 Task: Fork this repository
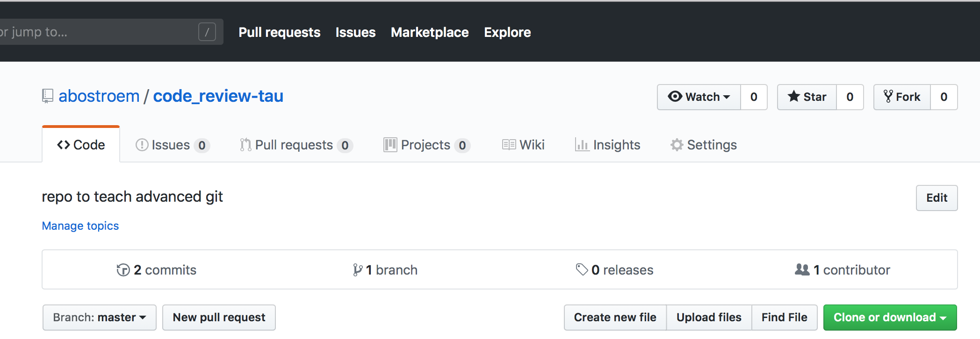coord(902,97)
